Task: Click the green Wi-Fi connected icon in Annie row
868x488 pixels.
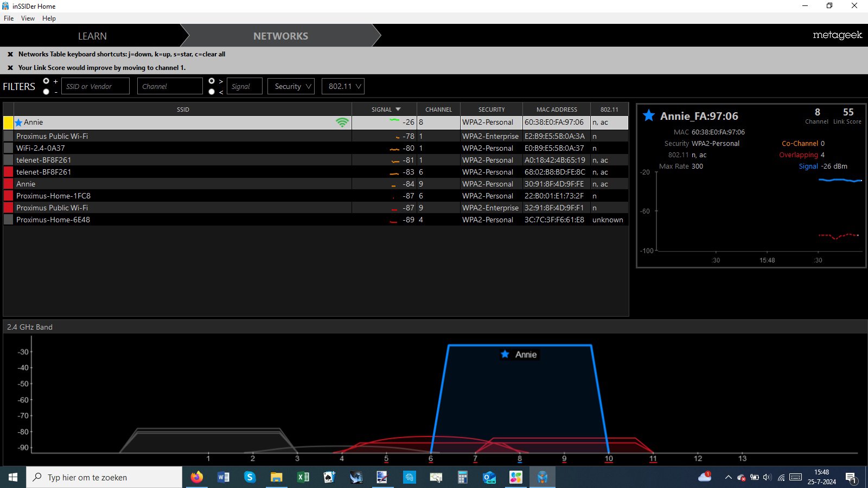Action: pyautogui.click(x=342, y=123)
